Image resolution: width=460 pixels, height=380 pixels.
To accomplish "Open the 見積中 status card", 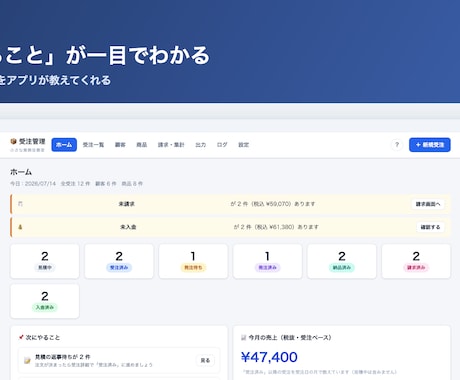I will (x=45, y=261).
